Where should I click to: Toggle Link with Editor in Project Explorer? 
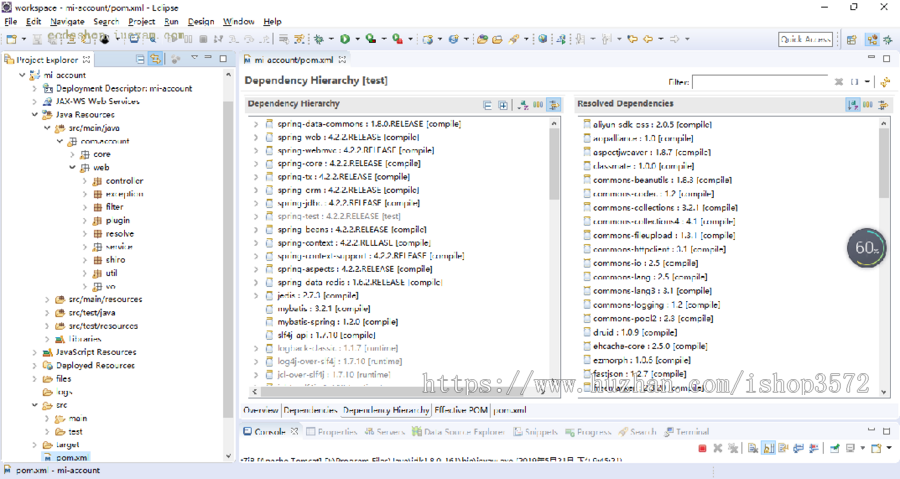pos(156,60)
